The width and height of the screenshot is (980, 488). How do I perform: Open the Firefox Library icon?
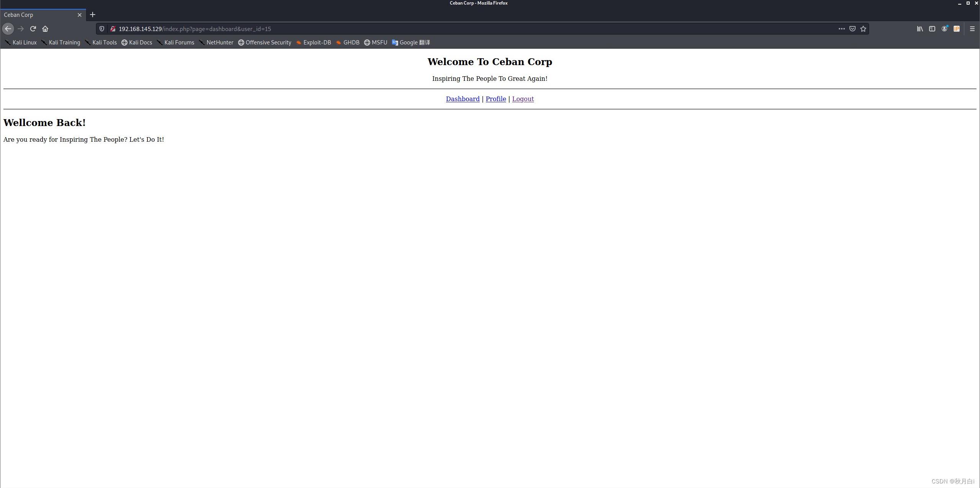point(920,29)
